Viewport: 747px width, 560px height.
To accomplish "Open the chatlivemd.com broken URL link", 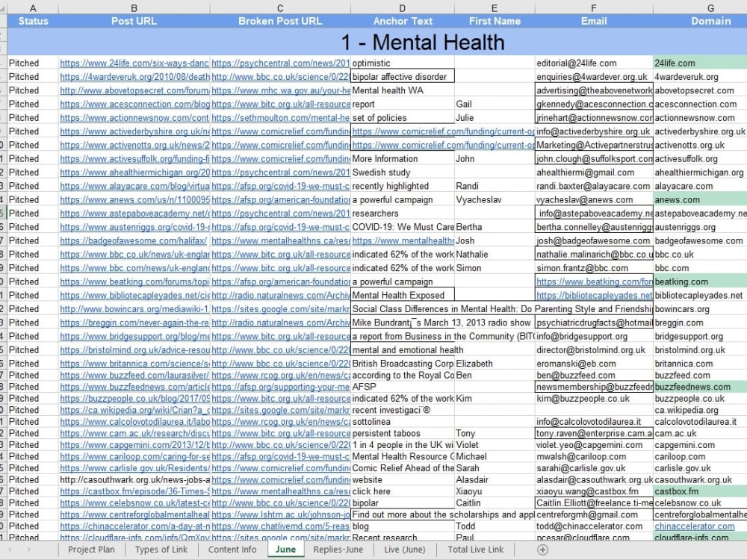I will (x=281, y=526).
